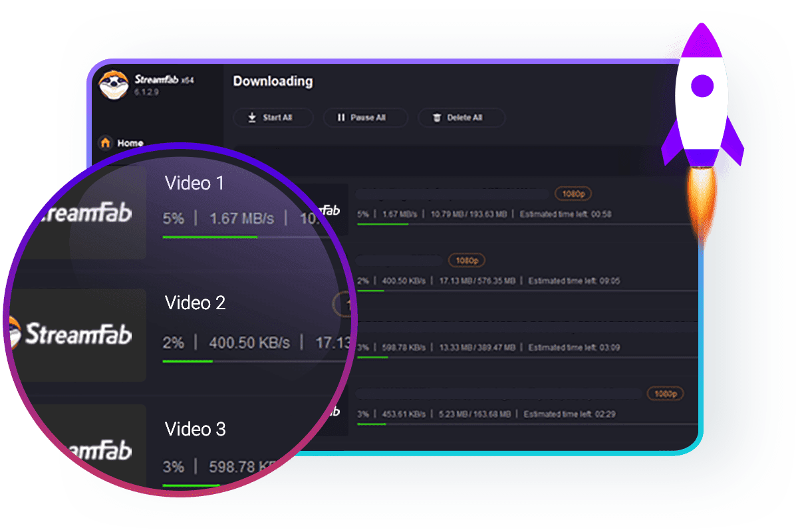This screenshot has height=532, width=798.
Task: Open the StreamFab thumbnail beside Video 2
Action: tap(76, 334)
